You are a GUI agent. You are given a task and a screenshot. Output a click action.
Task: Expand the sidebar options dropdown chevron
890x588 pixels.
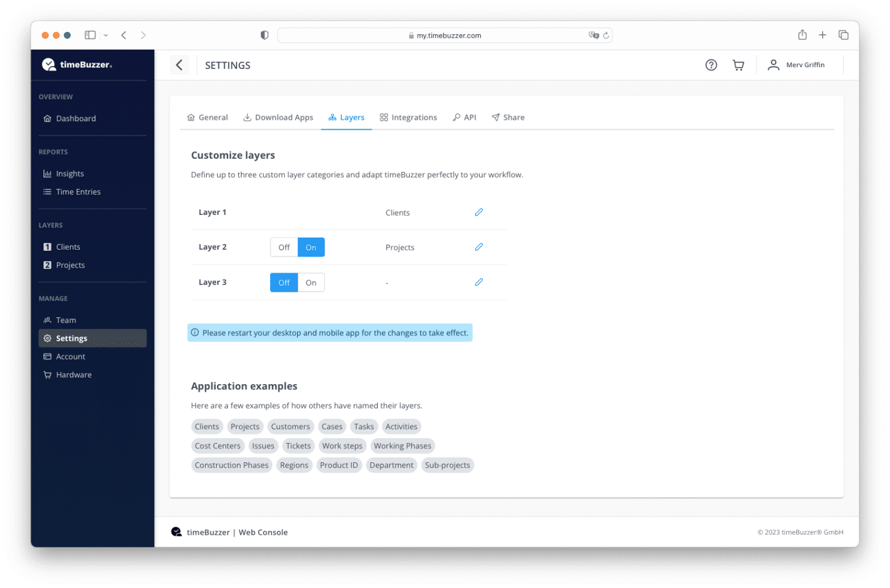click(x=105, y=35)
